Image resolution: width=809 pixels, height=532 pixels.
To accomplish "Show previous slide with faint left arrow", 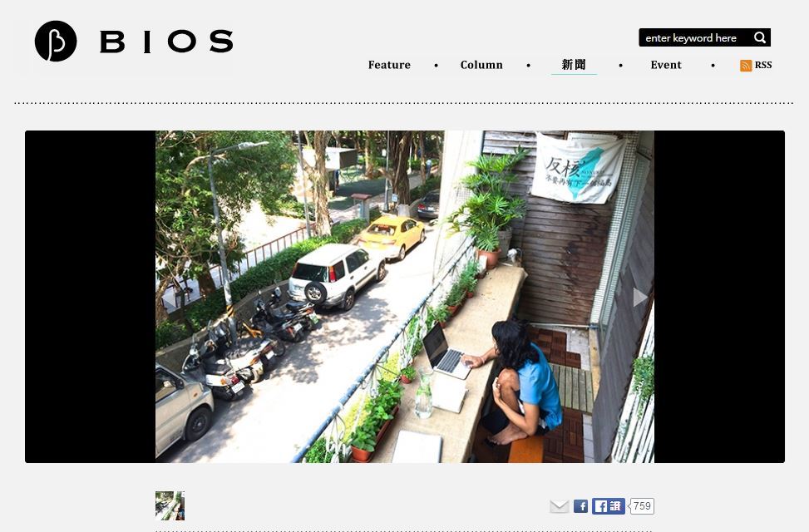I will pos(170,298).
